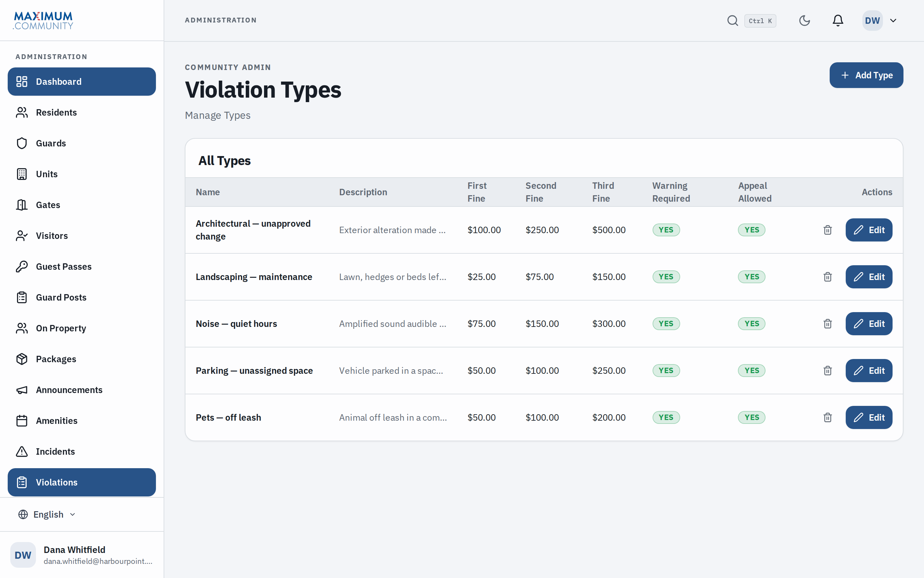Click the Incidents warning triangle icon
The width and height of the screenshot is (924, 578).
point(22,451)
